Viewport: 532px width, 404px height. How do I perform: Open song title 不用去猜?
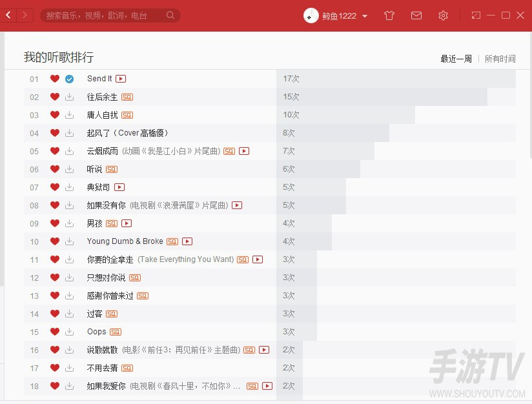point(102,368)
